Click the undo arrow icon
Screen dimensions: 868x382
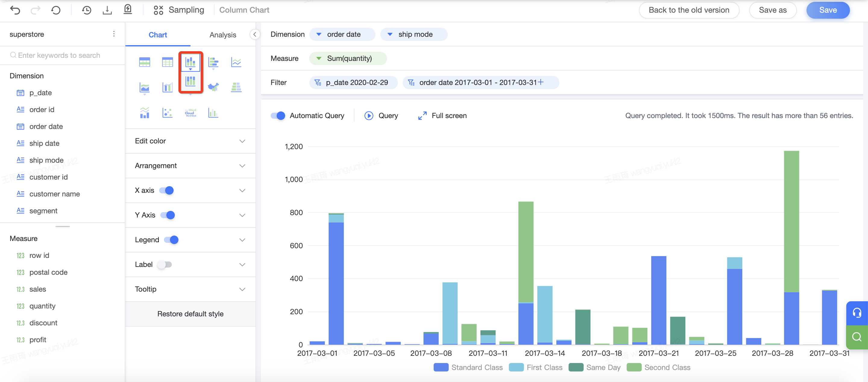(15, 10)
